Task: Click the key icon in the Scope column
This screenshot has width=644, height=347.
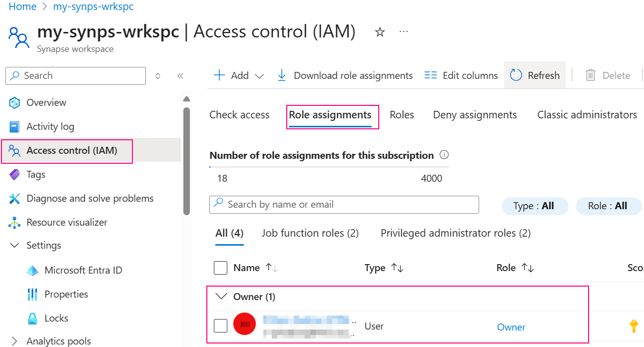Action: [x=634, y=327]
